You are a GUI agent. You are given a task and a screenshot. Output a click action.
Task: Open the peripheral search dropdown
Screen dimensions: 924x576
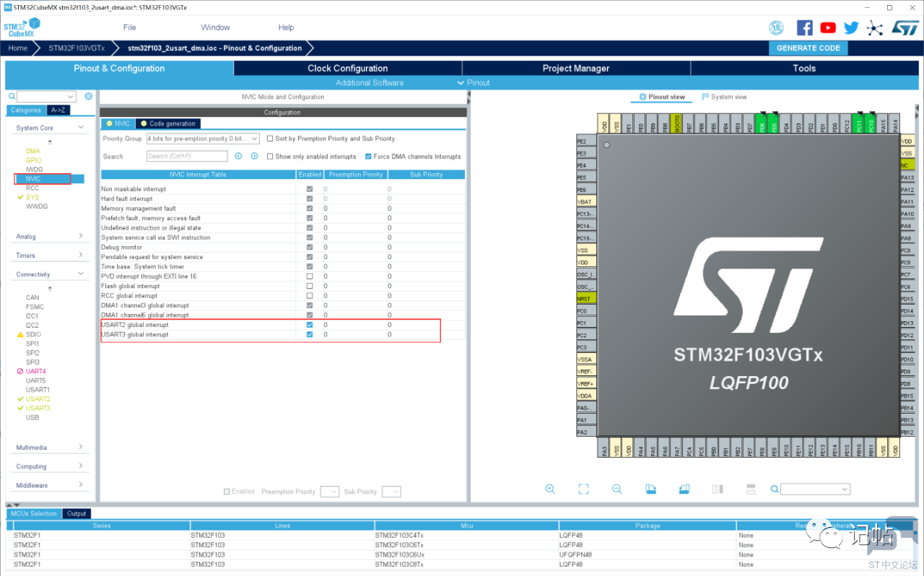click(71, 97)
